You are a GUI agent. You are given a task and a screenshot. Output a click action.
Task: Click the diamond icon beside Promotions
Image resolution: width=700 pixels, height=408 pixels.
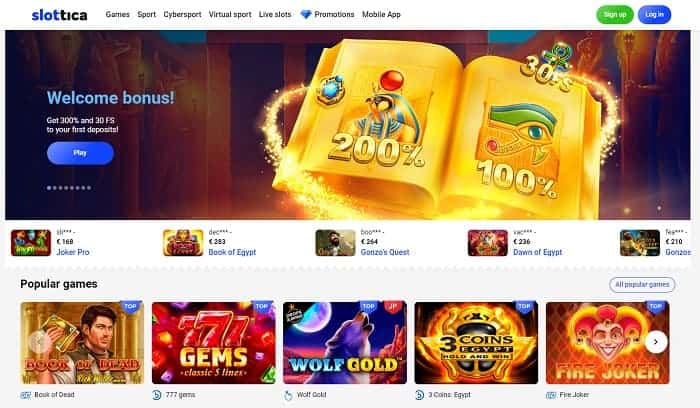point(306,15)
